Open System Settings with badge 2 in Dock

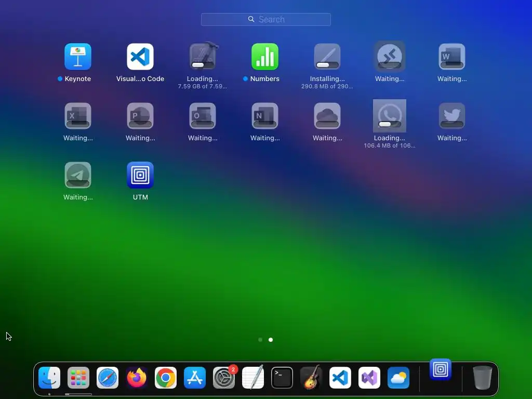[224, 378]
